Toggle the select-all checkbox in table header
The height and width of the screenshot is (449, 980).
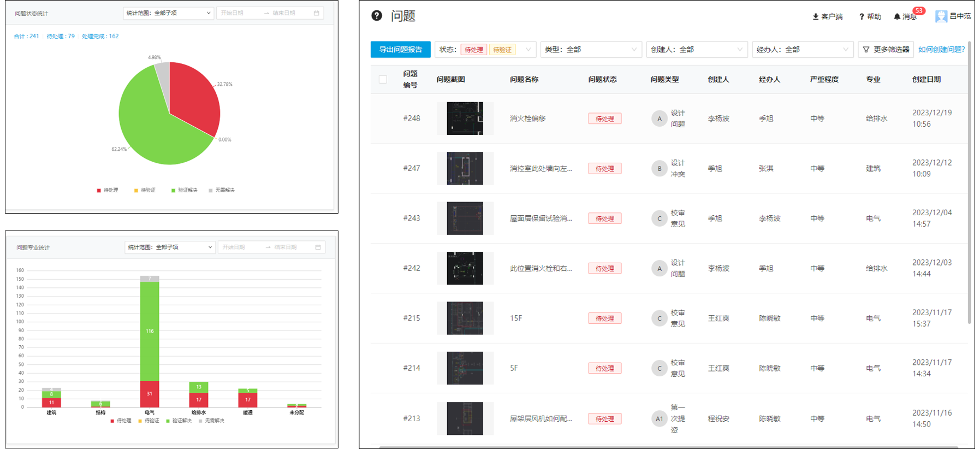coord(383,80)
